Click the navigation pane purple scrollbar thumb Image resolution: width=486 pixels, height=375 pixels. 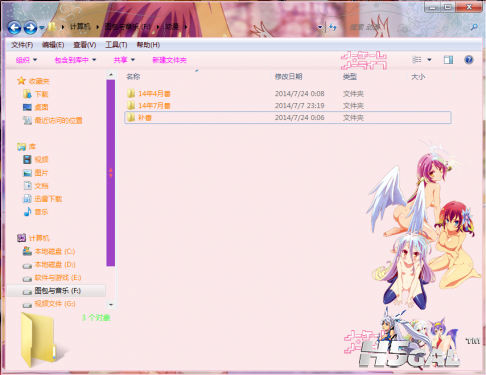pos(111,173)
